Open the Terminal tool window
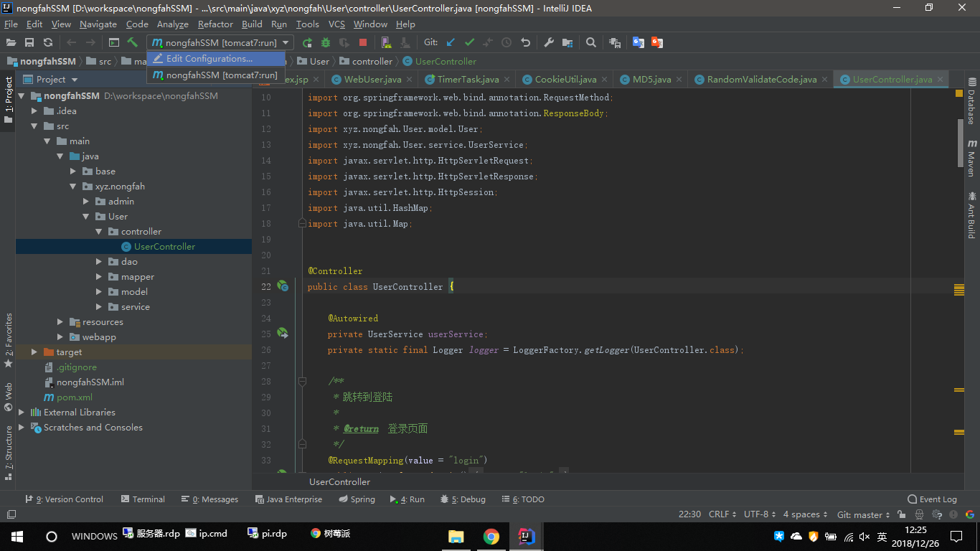Screen dimensions: 980x551 click(143, 499)
